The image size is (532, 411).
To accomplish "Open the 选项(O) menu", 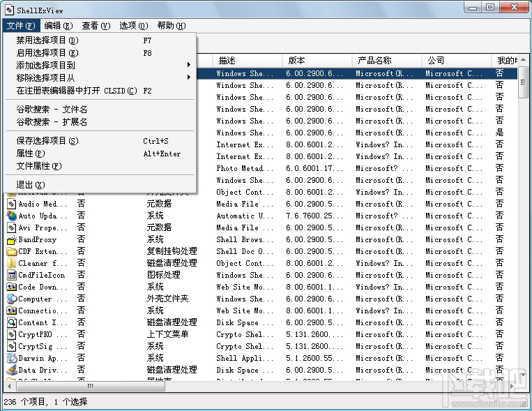I will pos(134,26).
